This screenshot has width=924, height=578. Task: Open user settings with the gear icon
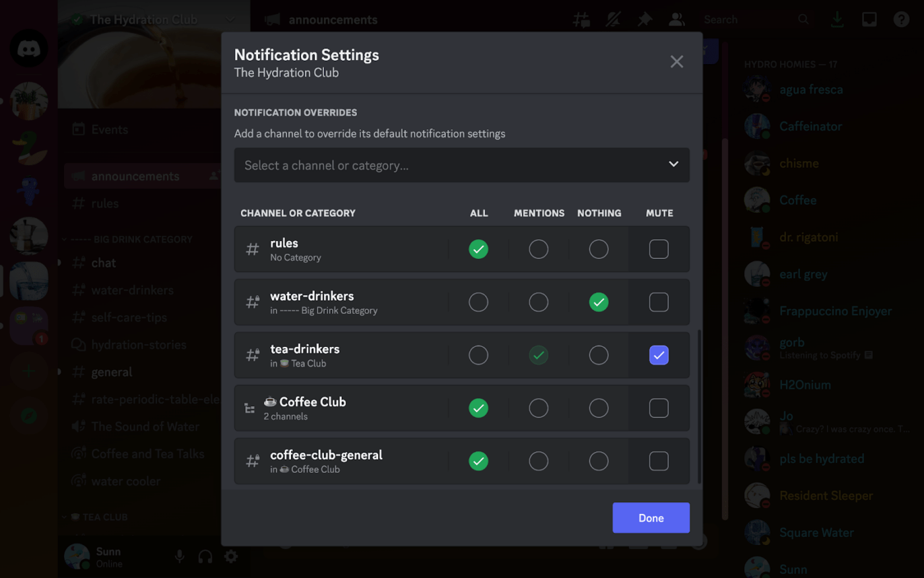coord(230,556)
